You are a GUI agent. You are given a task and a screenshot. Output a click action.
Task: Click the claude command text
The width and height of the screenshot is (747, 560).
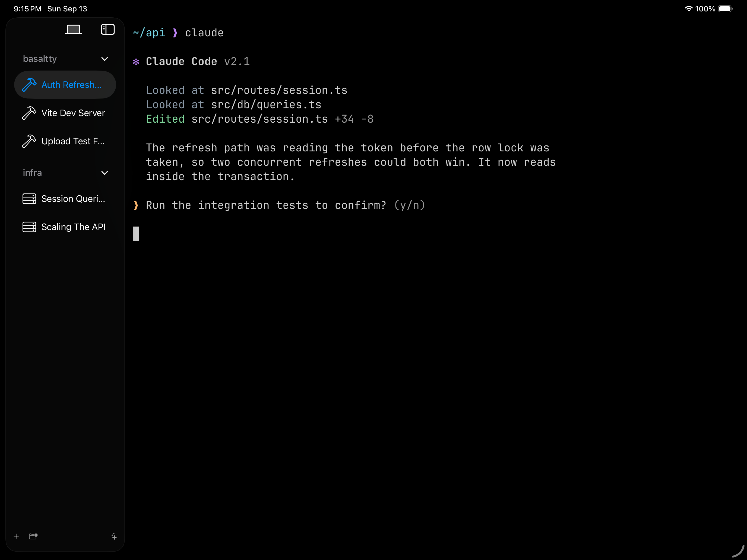[204, 33]
